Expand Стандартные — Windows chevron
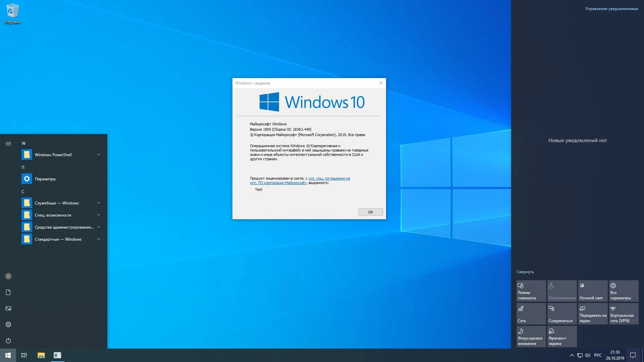 [99, 239]
